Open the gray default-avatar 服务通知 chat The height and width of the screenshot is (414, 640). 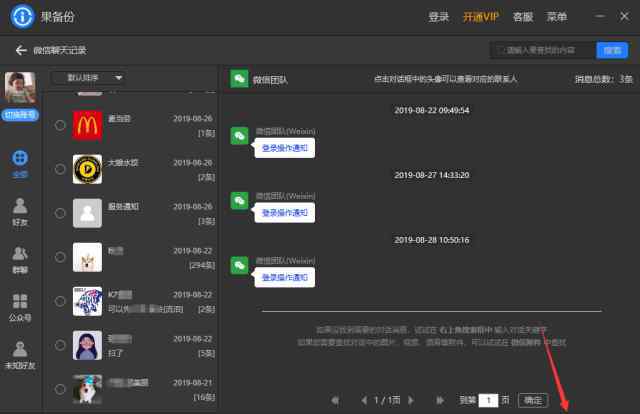click(x=87, y=213)
